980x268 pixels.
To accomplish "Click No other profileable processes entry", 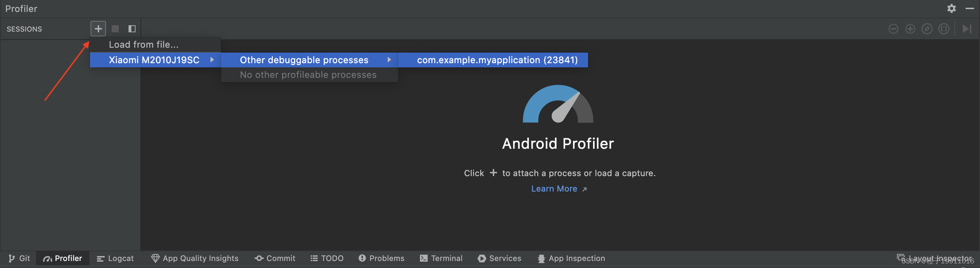I will point(309,75).
